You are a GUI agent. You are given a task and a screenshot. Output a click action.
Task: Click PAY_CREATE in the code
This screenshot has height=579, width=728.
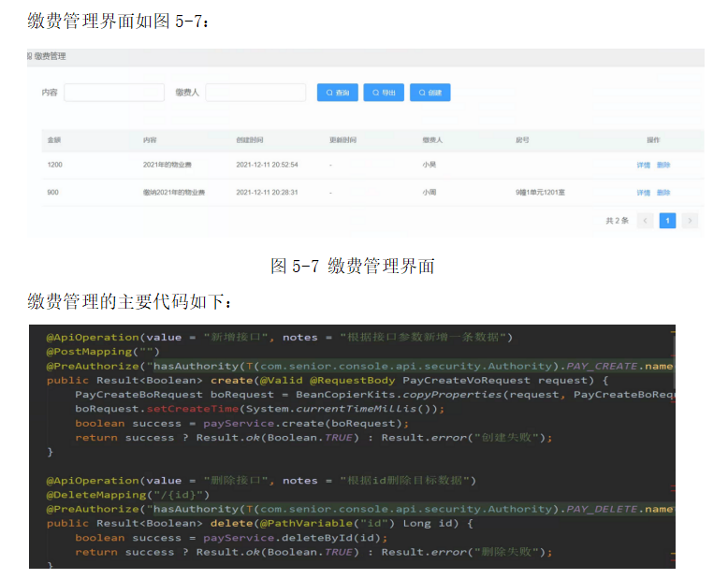(x=602, y=366)
